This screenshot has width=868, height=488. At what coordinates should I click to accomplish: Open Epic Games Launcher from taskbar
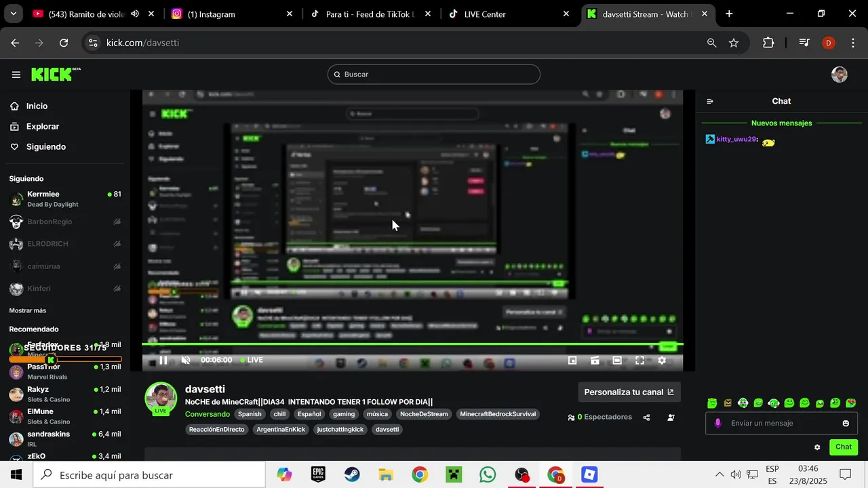pyautogui.click(x=318, y=475)
